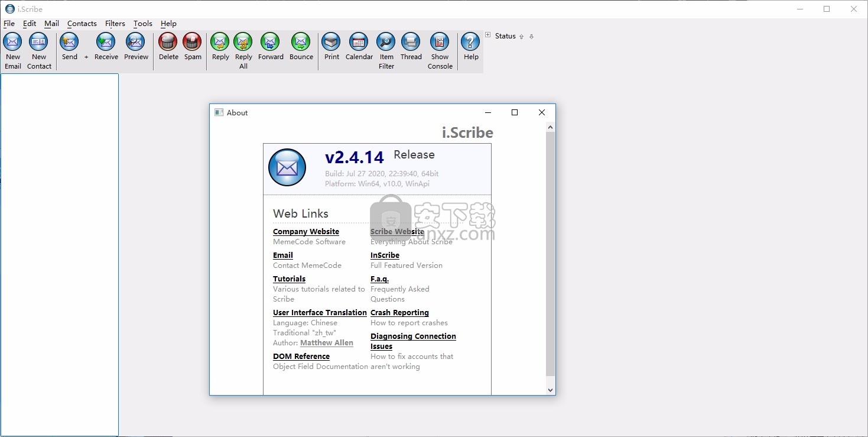The width and height of the screenshot is (868, 437).
Task: Click the Email contact link
Action: (x=283, y=255)
